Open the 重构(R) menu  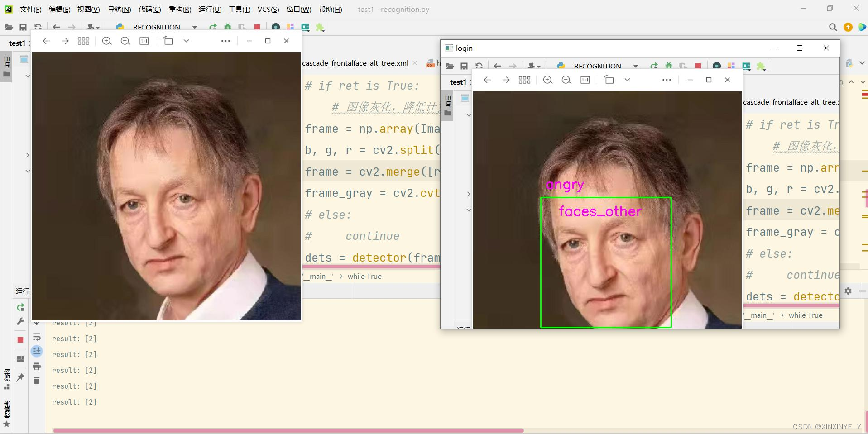click(x=180, y=10)
